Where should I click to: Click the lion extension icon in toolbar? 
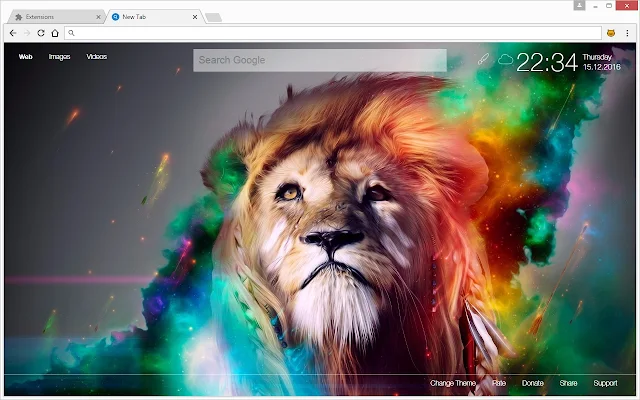point(611,33)
